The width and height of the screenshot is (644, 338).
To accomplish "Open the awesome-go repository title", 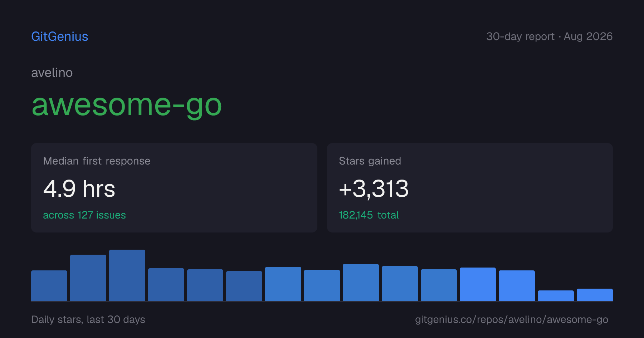I will (x=127, y=106).
